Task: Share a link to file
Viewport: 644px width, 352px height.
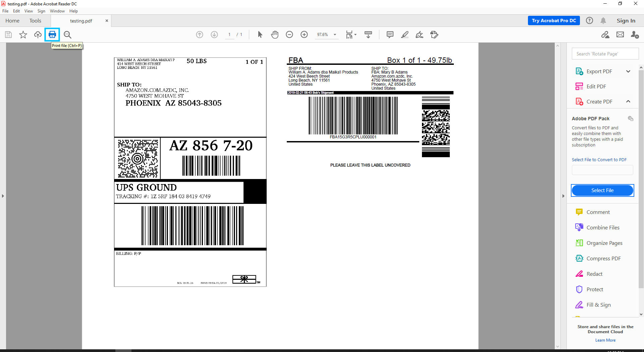Action: (x=605, y=35)
